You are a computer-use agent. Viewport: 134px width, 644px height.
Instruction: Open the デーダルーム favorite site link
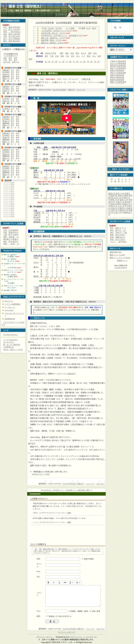[x=10, y=307]
